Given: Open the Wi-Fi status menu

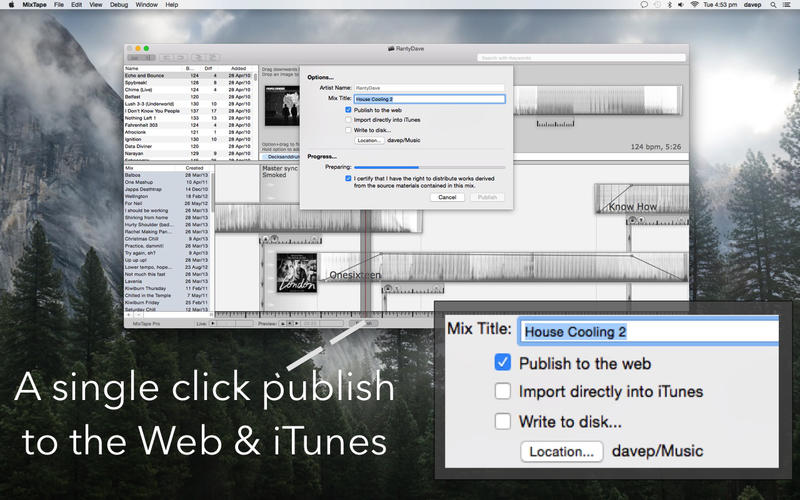Looking at the screenshot, I should [694, 5].
